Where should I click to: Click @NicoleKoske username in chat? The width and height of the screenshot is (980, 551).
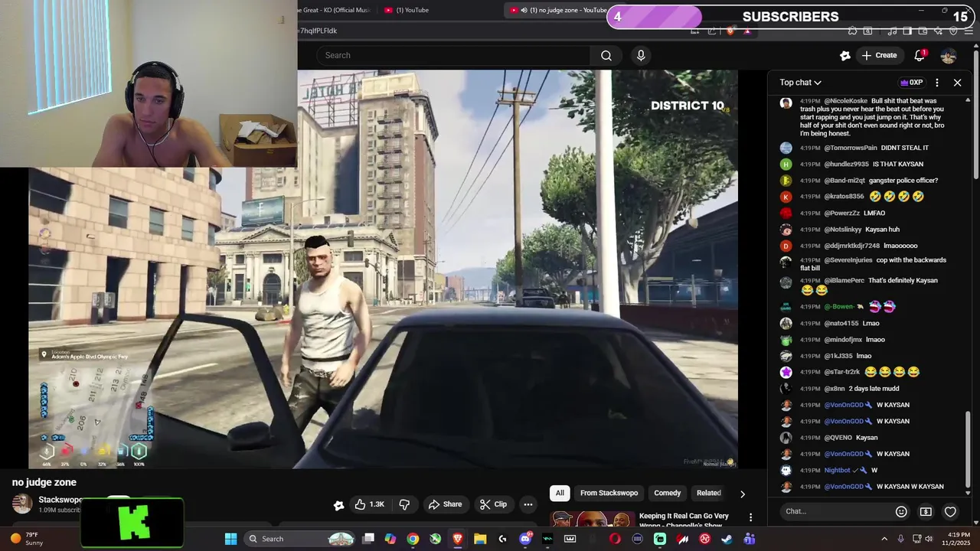846,101
